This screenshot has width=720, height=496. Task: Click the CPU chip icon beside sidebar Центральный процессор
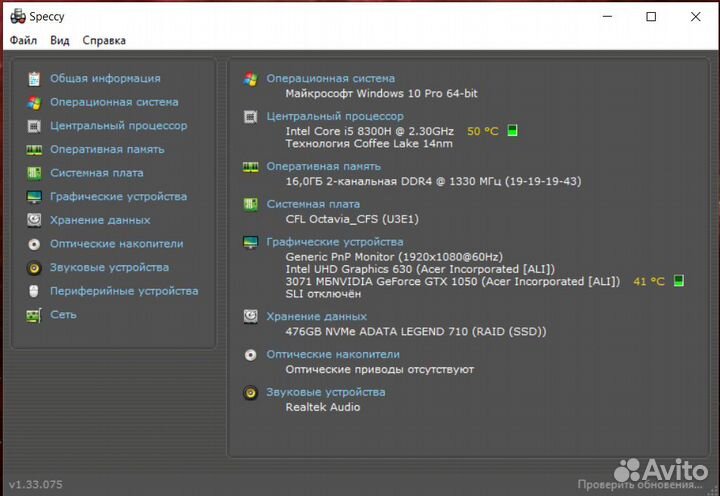pos(34,126)
